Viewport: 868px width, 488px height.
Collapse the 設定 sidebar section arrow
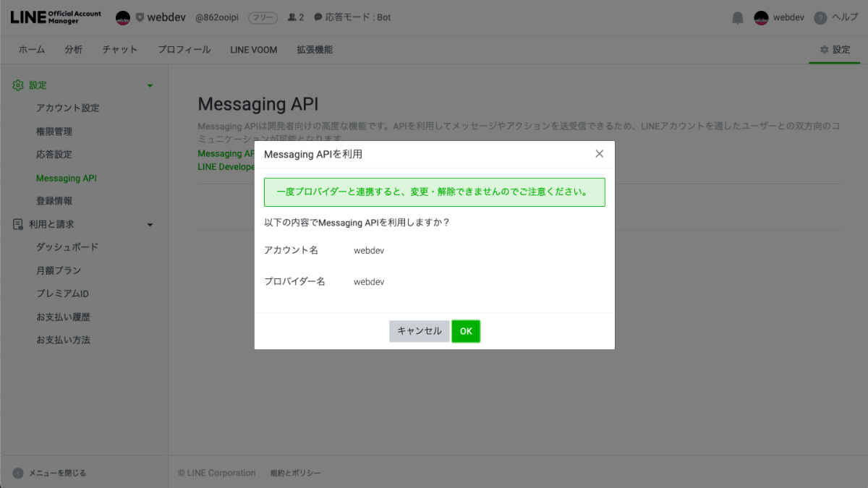tap(150, 85)
